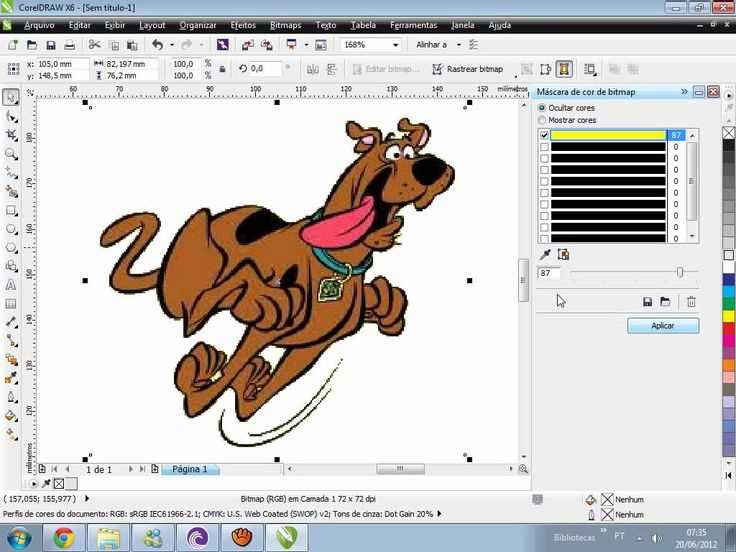Open the Alinhar a dropdown
Screen dimensions: 736x552
459,45
